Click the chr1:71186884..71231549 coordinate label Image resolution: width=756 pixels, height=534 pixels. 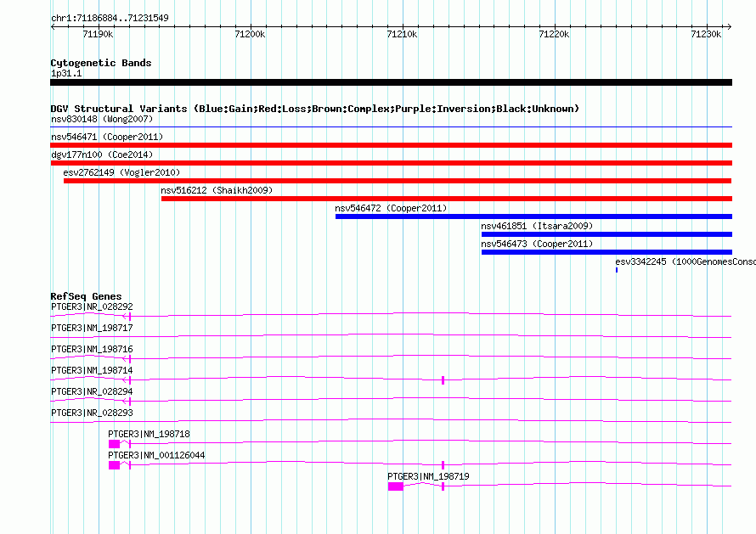click(110, 19)
